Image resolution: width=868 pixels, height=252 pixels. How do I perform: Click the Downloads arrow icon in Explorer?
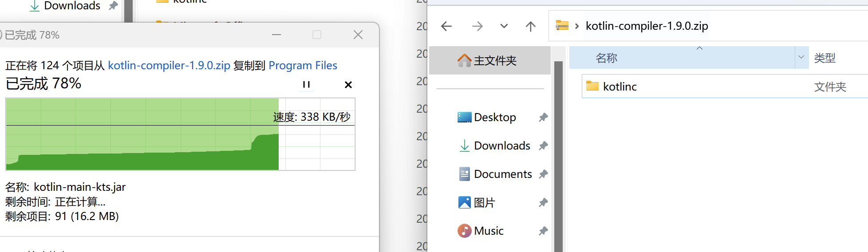(464, 146)
